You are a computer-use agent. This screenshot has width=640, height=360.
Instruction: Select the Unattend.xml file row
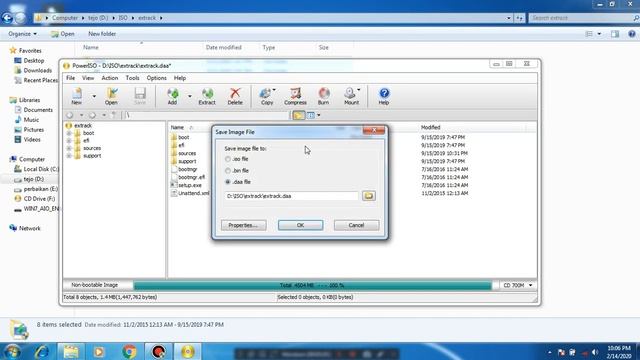pos(190,193)
